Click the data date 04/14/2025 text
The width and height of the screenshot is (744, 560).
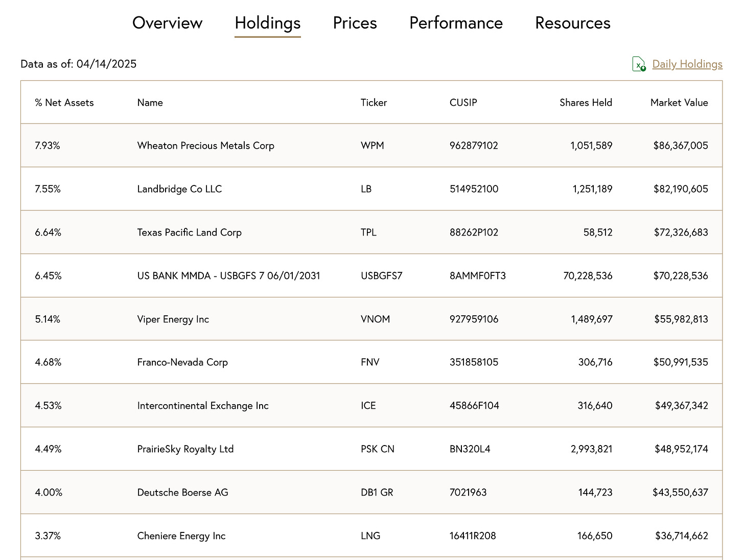(x=106, y=64)
